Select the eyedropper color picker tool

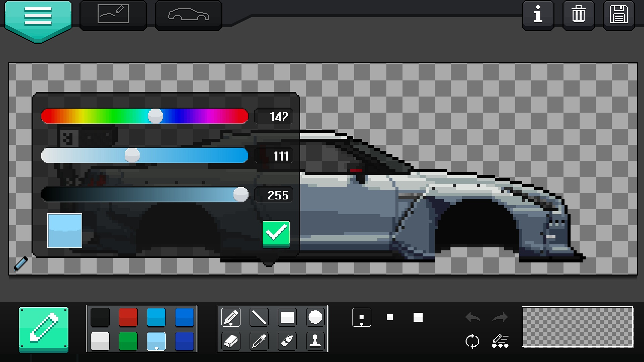point(259,341)
